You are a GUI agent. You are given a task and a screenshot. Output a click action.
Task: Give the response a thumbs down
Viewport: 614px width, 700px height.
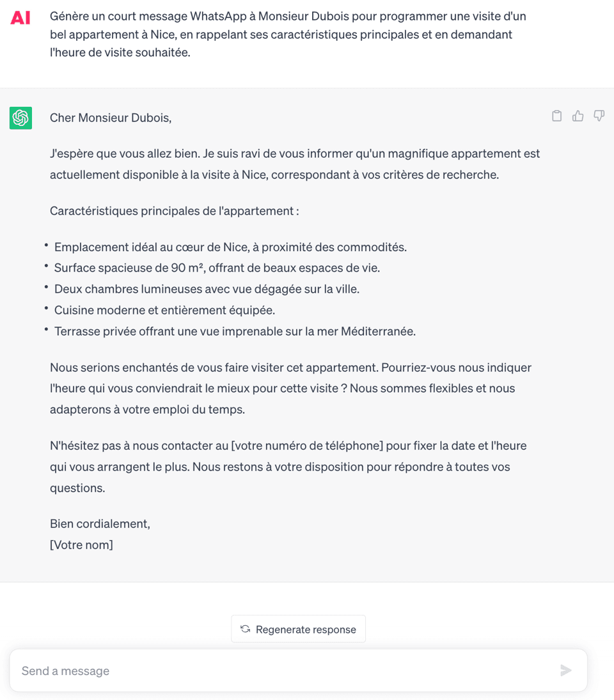pyautogui.click(x=599, y=116)
